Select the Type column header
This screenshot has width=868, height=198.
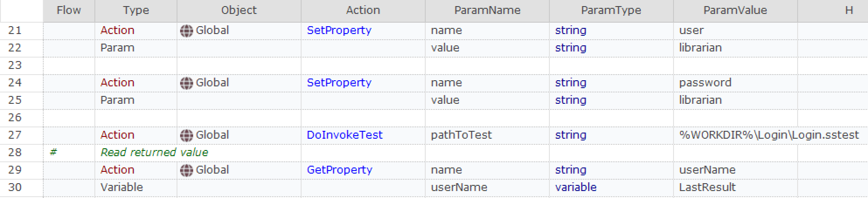point(135,10)
